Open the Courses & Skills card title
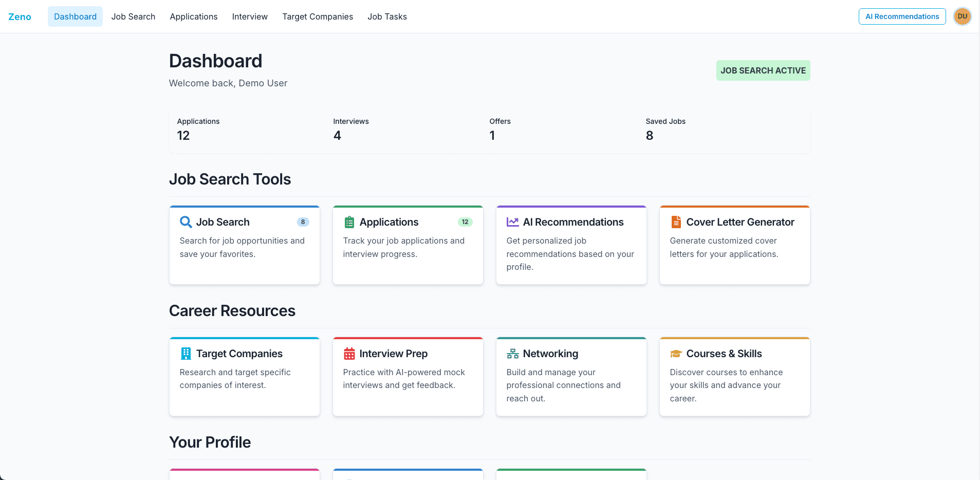The height and width of the screenshot is (480, 980). point(724,354)
